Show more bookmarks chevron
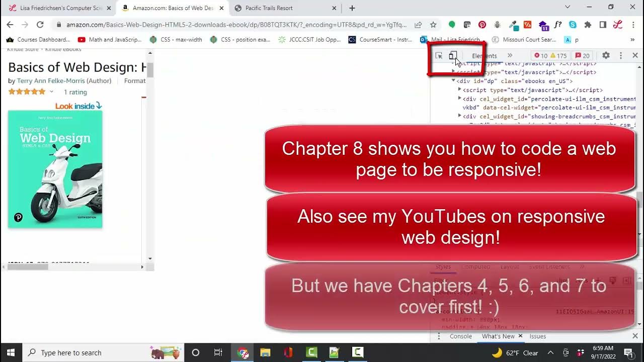Viewport: 644px width, 362px height. click(x=632, y=40)
